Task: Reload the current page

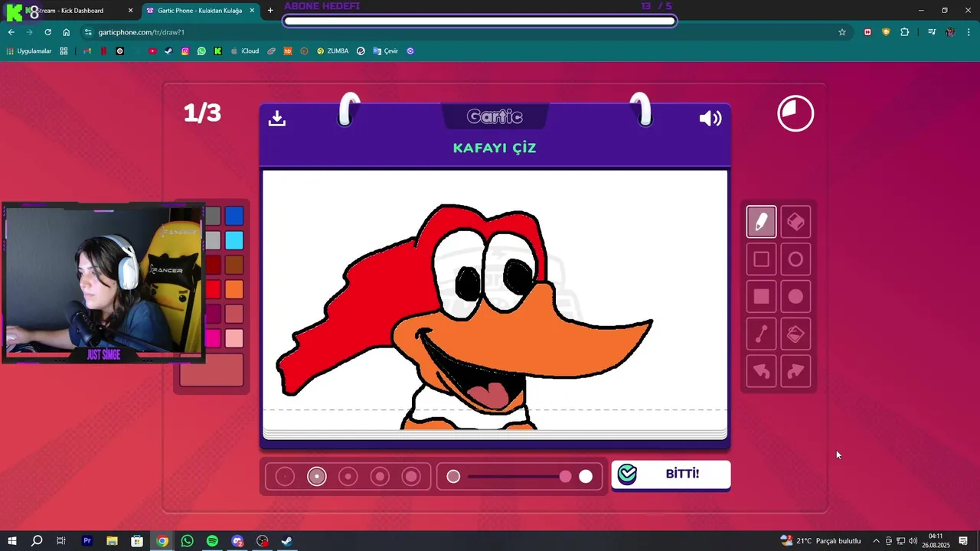Action: tap(47, 32)
